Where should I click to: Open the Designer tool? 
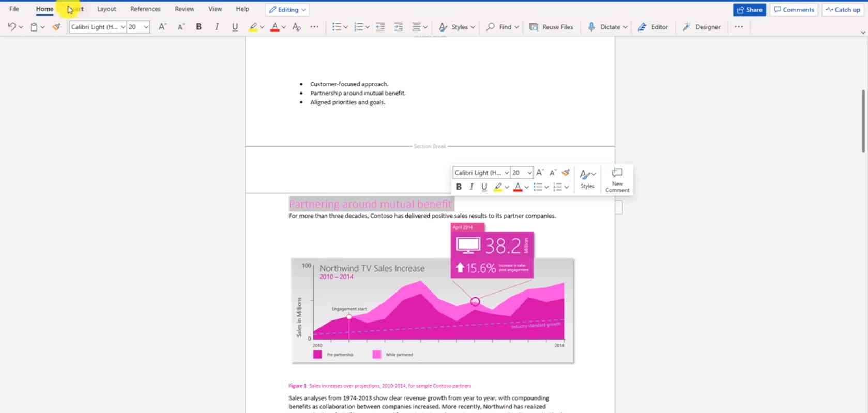coord(702,27)
